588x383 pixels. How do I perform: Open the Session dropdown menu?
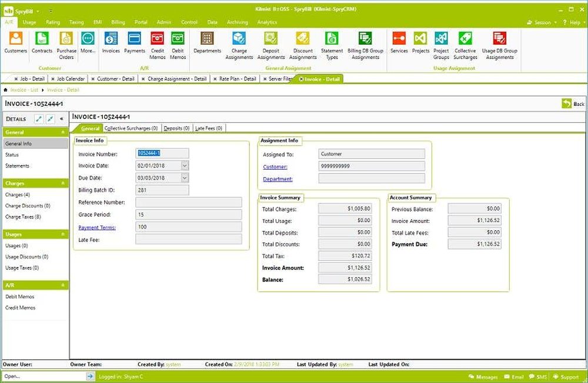tap(542, 22)
